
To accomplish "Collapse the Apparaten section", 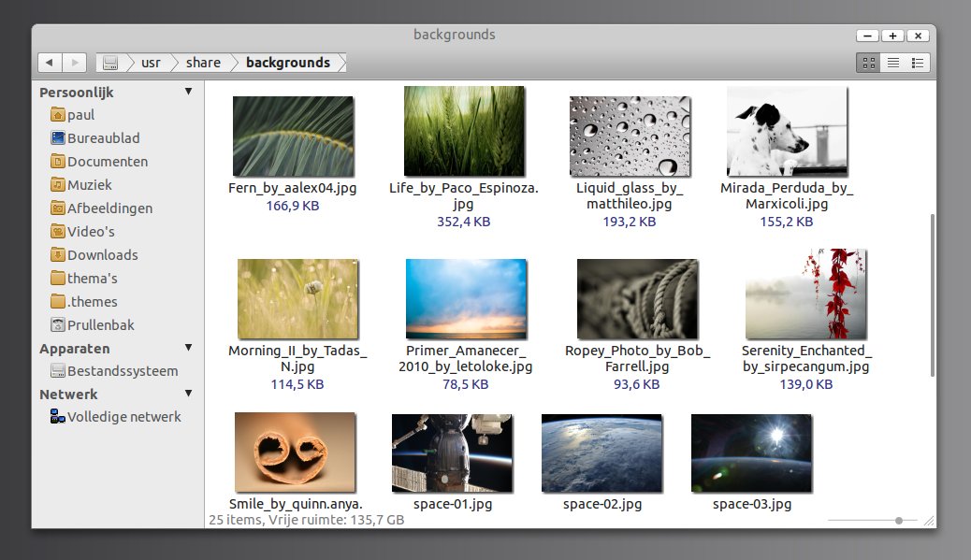I will tap(188, 348).
